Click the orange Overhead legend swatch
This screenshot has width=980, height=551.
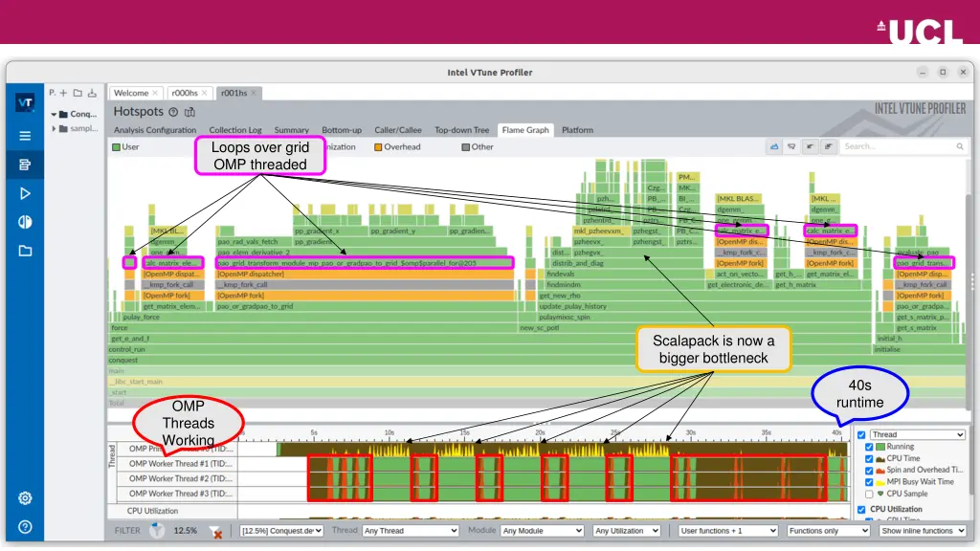(x=378, y=147)
